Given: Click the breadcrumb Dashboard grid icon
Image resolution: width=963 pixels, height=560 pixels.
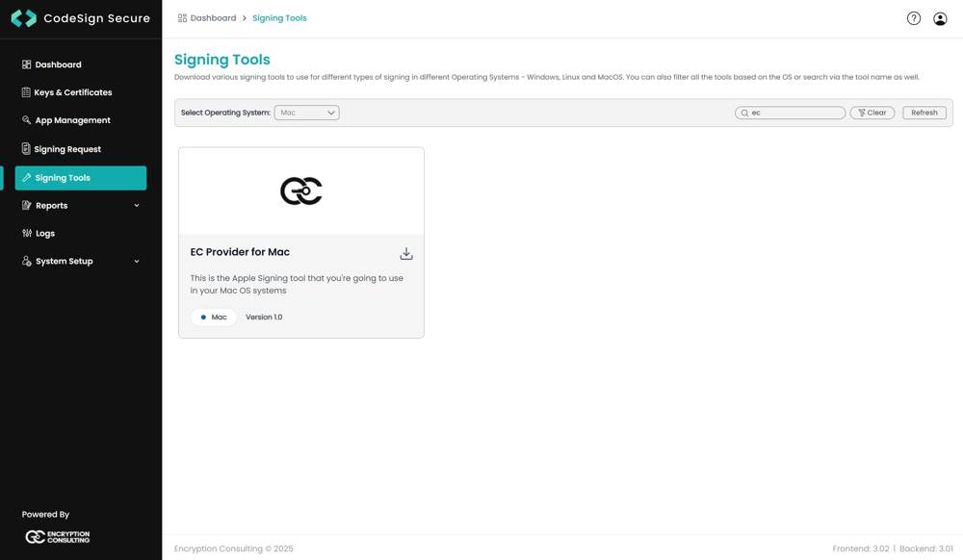Looking at the screenshot, I should pyautogui.click(x=182, y=17).
